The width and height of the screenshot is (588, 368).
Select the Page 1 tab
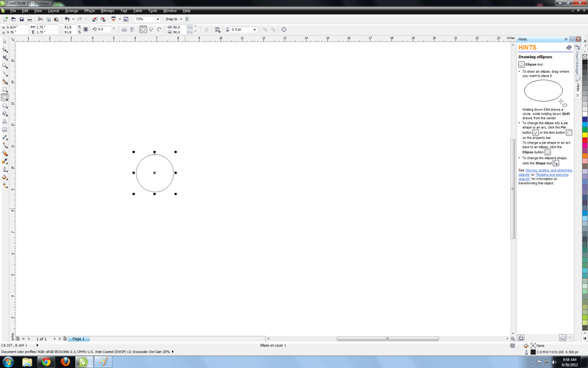(79, 339)
